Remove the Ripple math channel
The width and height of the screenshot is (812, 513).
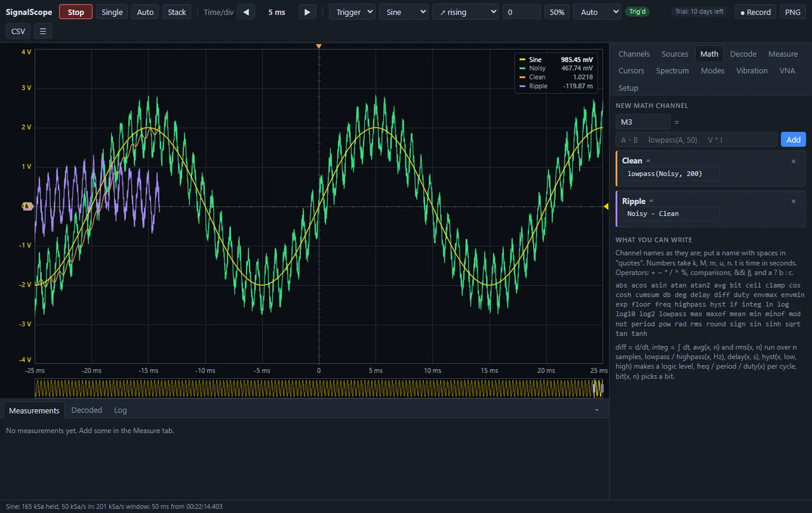coord(793,202)
